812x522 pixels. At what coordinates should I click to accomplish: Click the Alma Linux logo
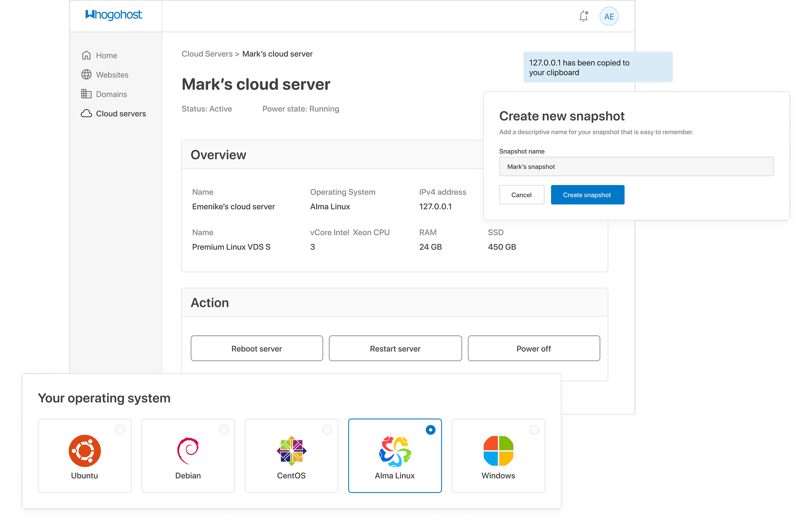pyautogui.click(x=395, y=451)
